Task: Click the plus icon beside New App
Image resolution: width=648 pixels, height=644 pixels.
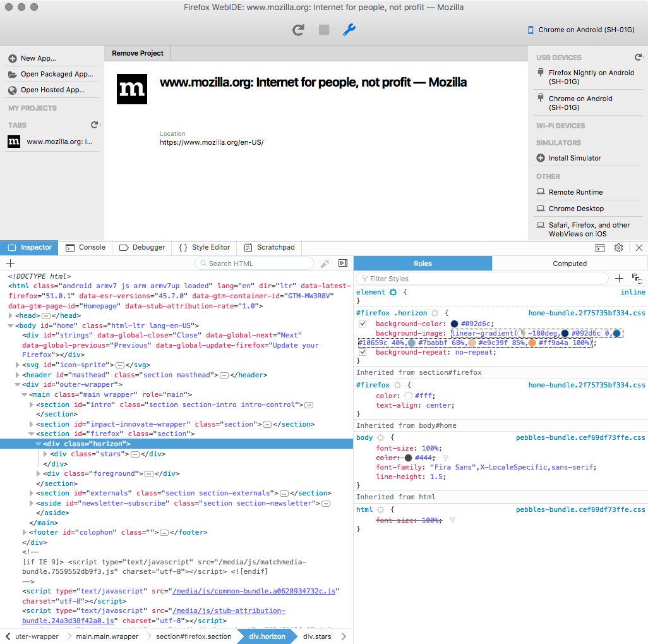Action: tap(13, 58)
